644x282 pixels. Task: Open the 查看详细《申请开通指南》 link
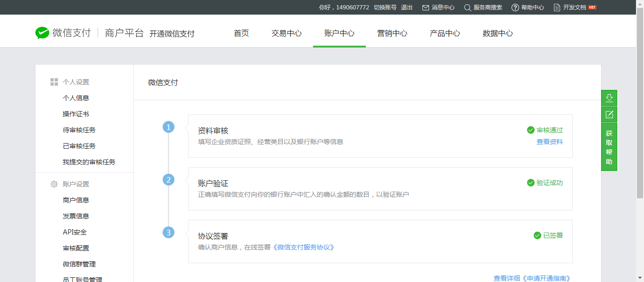tap(532, 278)
